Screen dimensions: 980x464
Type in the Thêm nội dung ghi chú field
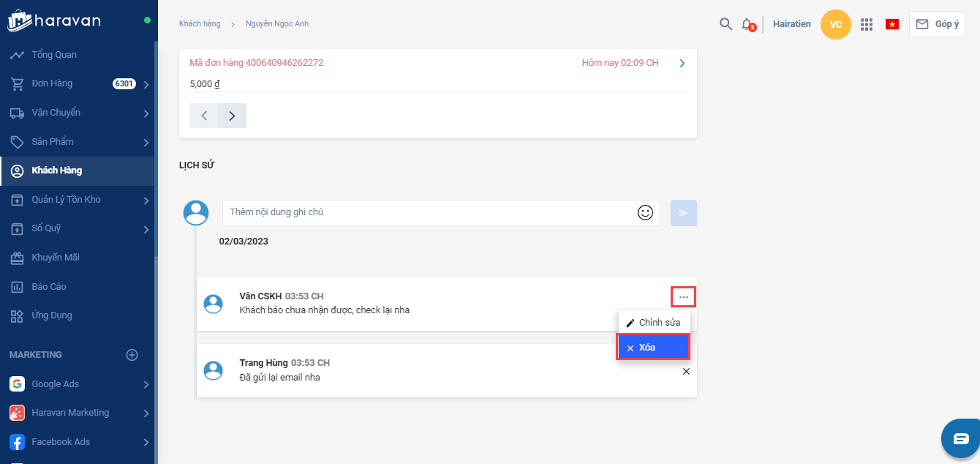coord(428,212)
